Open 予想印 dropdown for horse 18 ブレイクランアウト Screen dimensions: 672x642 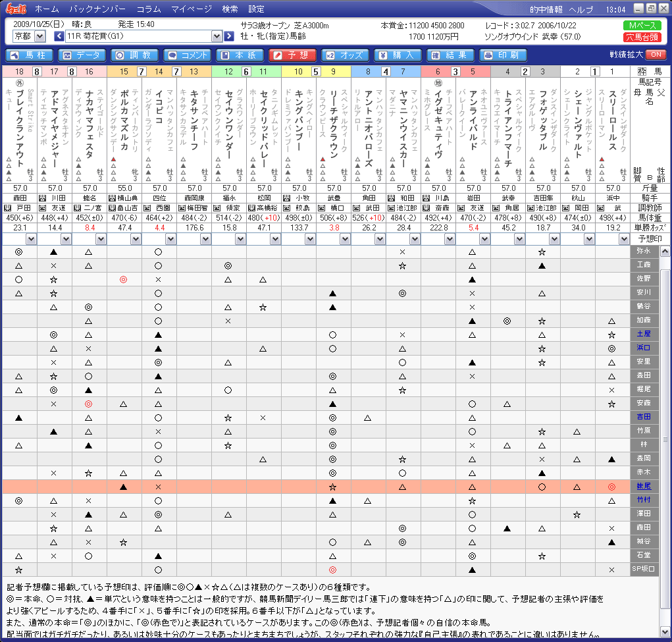[x=31, y=239]
